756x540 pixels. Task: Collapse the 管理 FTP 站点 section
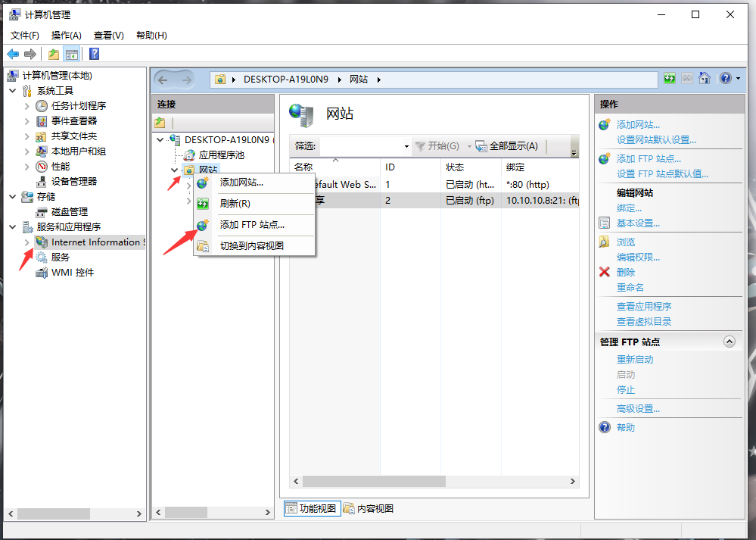click(x=730, y=342)
